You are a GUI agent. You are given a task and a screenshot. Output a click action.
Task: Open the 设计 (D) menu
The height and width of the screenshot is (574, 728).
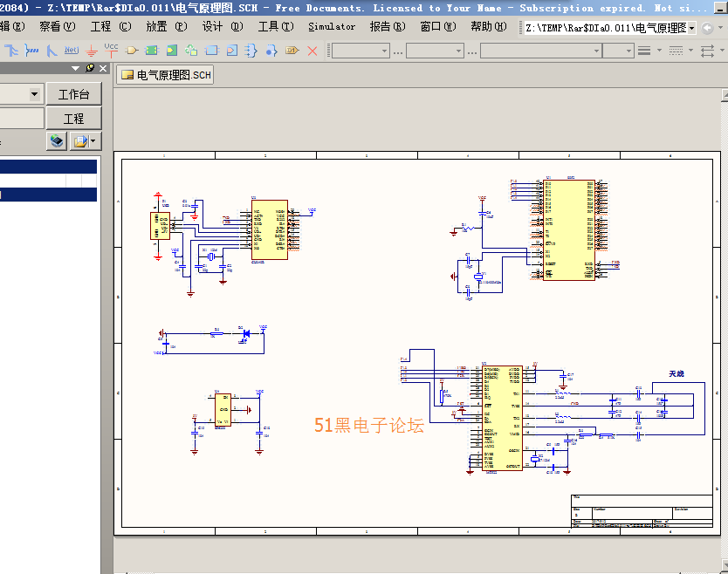(223, 27)
